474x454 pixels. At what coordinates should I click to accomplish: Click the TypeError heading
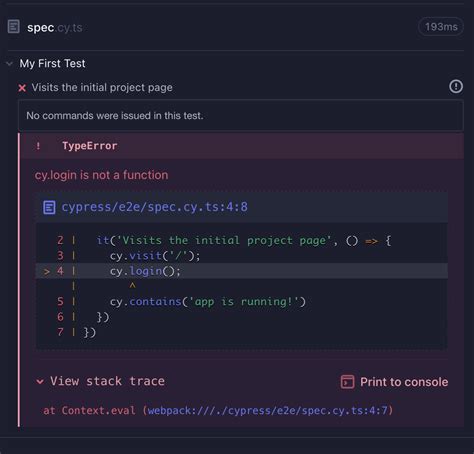pyautogui.click(x=89, y=146)
